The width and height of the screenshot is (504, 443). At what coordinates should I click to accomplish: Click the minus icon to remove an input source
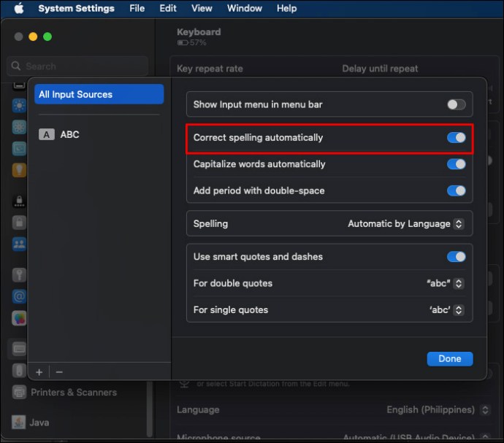pyautogui.click(x=59, y=372)
